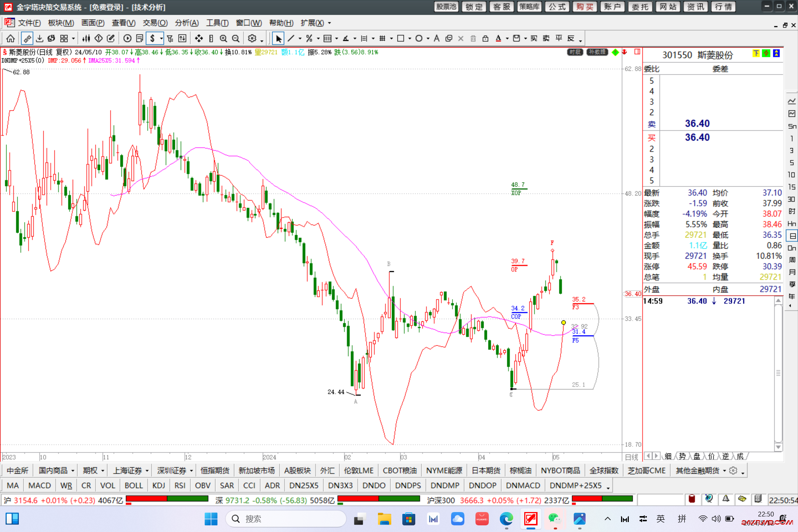Image resolution: width=798 pixels, height=532 pixels.
Task: Click the zoom in magnifier icon
Action: pyautogui.click(x=224, y=38)
